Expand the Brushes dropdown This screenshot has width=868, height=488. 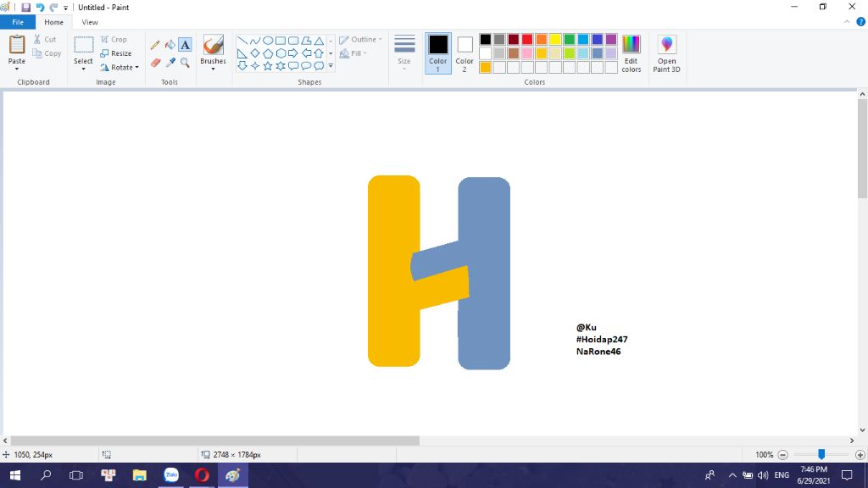(x=213, y=69)
